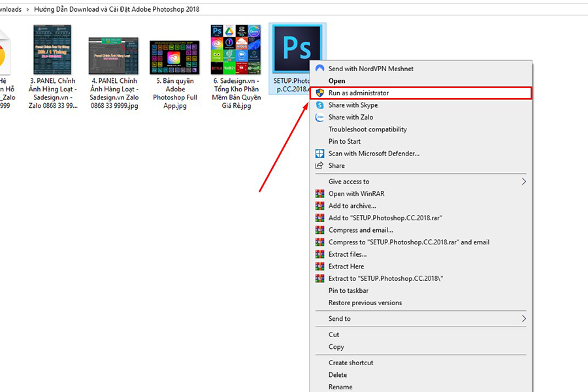The width and height of the screenshot is (588, 392).
Task: Click WinRAR icon beside Extract Here
Action: (319, 267)
